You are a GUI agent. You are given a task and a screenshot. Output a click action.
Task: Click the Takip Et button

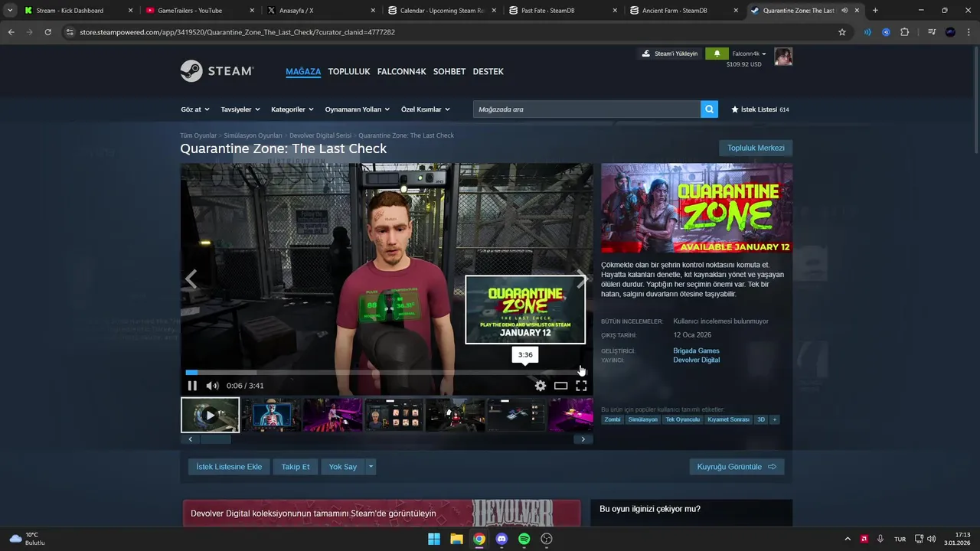(x=296, y=467)
